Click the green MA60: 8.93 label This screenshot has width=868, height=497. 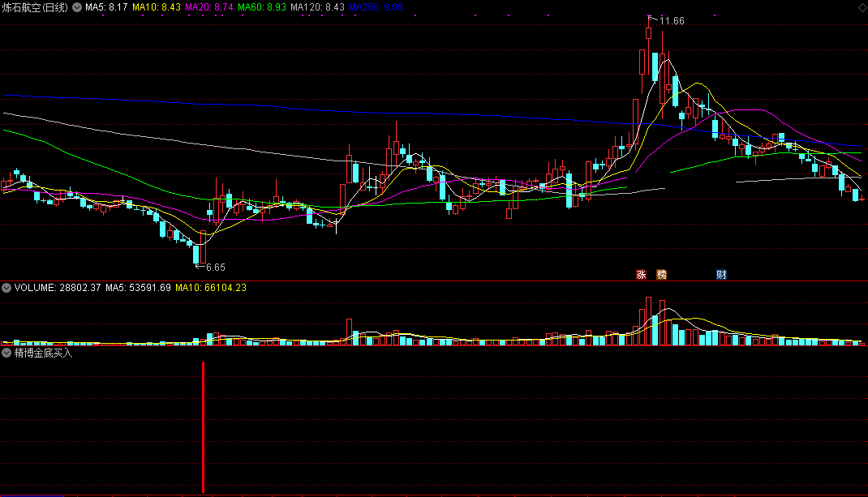coord(262,7)
